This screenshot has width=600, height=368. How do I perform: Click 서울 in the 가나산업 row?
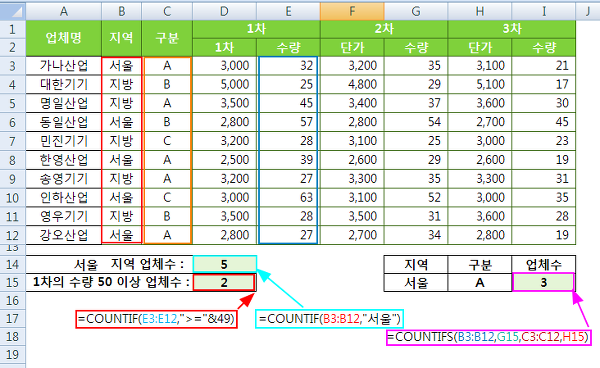point(122,66)
